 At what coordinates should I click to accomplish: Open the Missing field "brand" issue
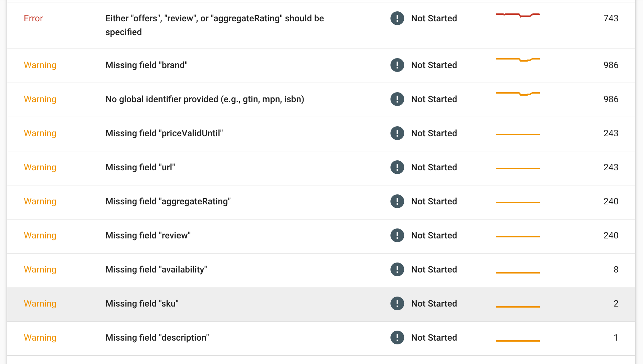coord(146,65)
